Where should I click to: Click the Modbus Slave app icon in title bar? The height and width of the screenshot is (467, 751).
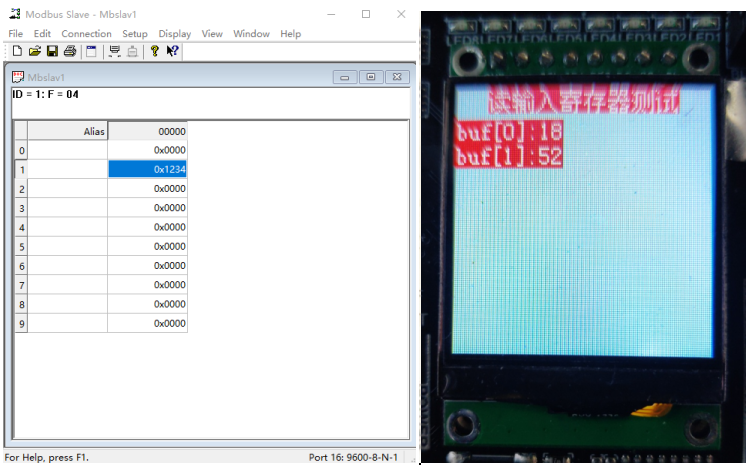point(15,14)
